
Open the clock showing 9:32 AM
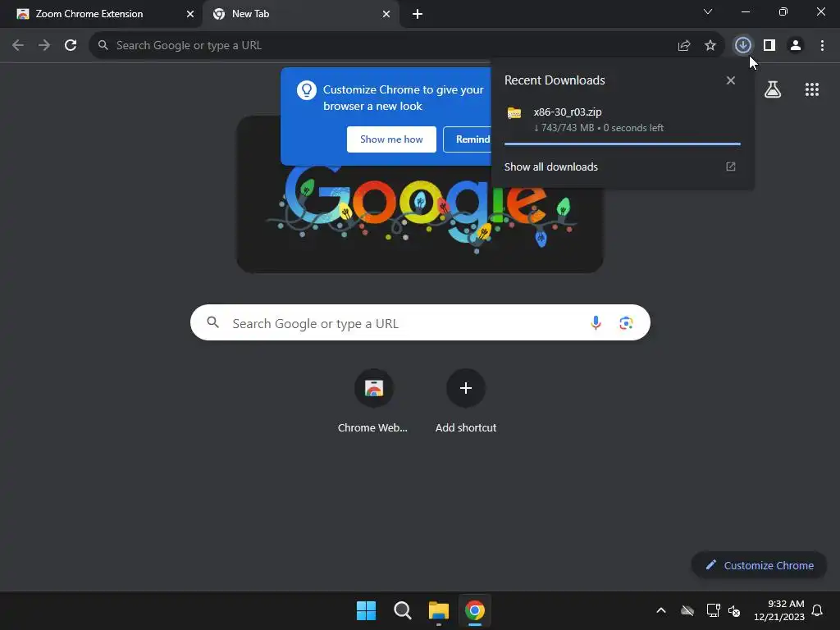click(x=779, y=610)
